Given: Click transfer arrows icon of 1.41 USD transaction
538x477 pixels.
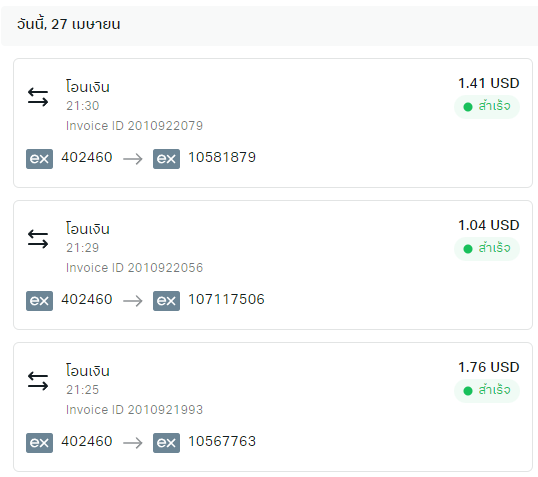Looking at the screenshot, I should (x=38, y=97).
